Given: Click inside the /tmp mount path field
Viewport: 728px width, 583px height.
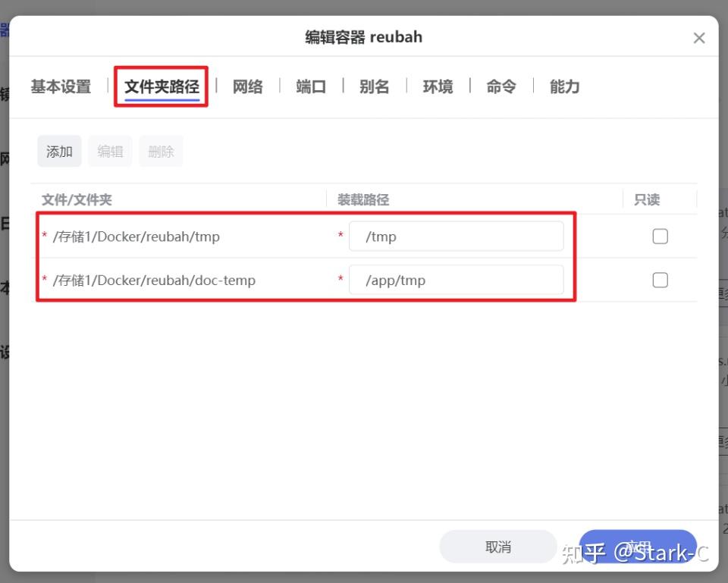Looking at the screenshot, I should click(x=457, y=236).
